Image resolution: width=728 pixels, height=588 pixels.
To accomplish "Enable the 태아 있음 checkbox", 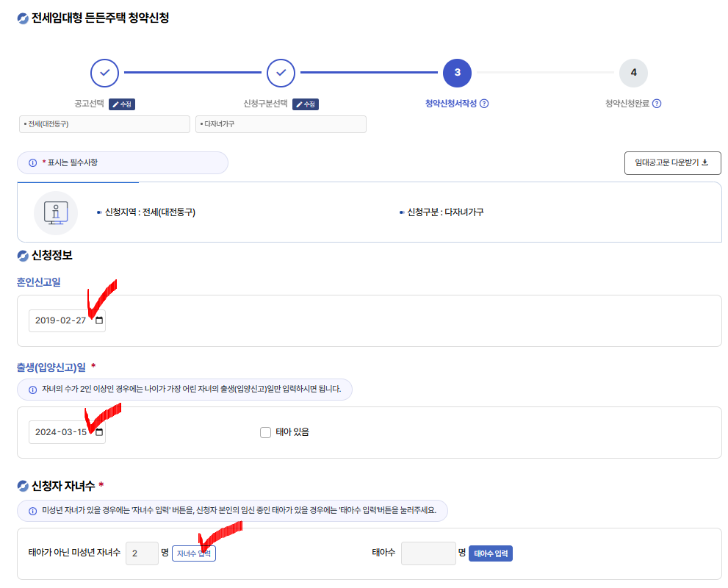I will [265, 432].
